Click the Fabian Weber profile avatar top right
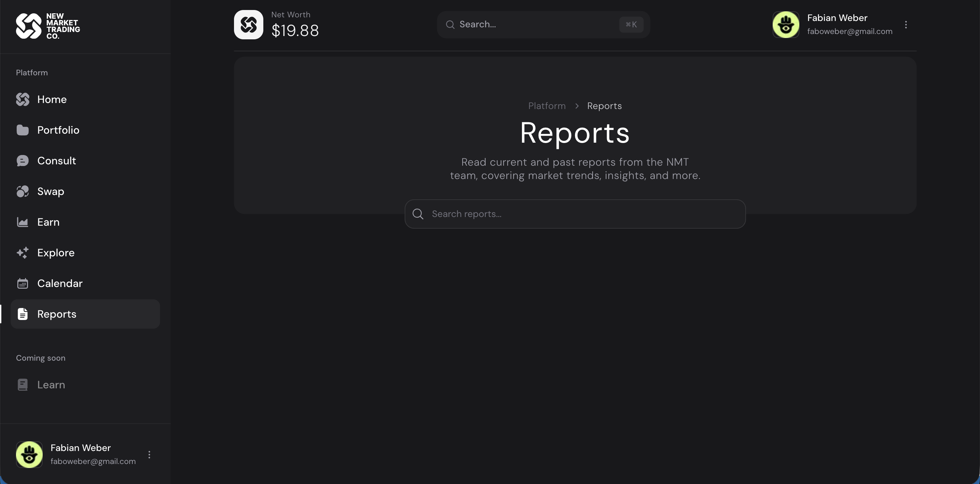 click(x=786, y=24)
